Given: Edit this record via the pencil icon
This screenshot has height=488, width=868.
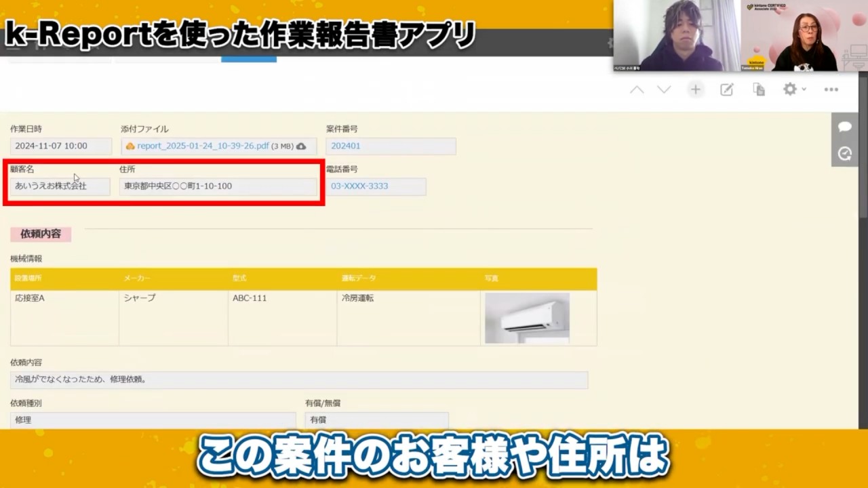Looking at the screenshot, I should pyautogui.click(x=726, y=89).
